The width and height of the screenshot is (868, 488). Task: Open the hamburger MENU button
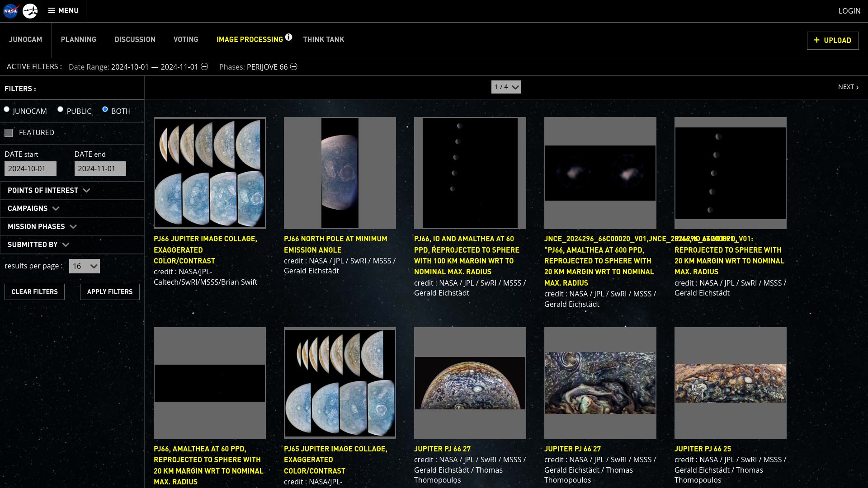click(63, 10)
